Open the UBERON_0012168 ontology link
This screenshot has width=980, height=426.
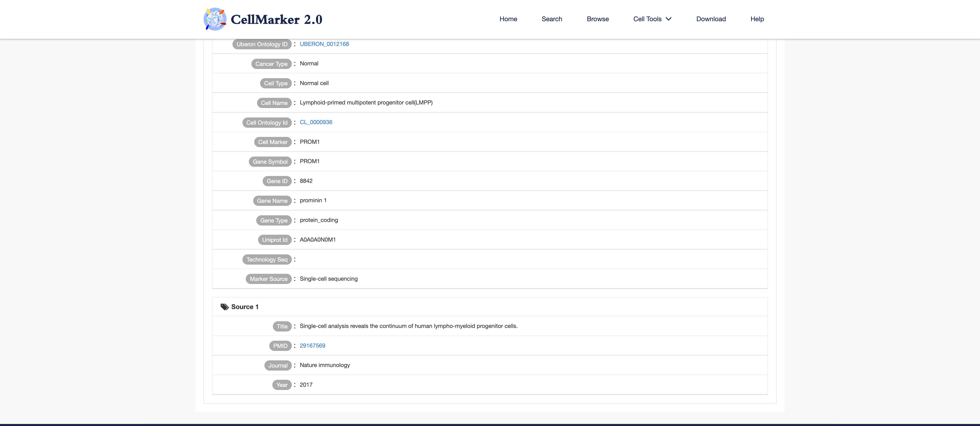tap(324, 44)
